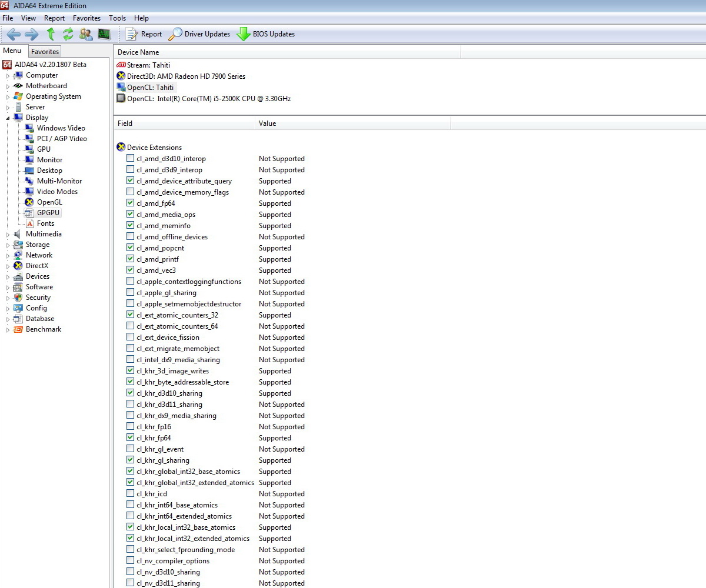Go forward using the blue right arrow
This screenshot has height=588, width=706.
pos(32,34)
